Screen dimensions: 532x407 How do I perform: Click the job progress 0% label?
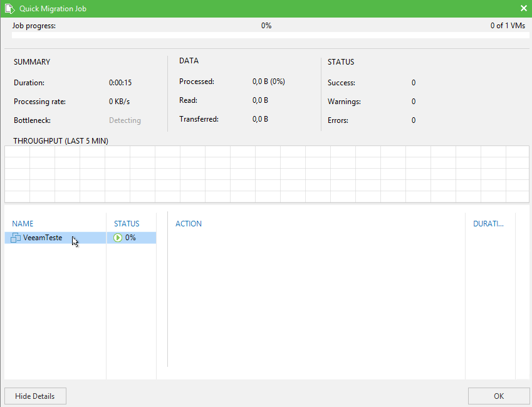click(x=266, y=26)
